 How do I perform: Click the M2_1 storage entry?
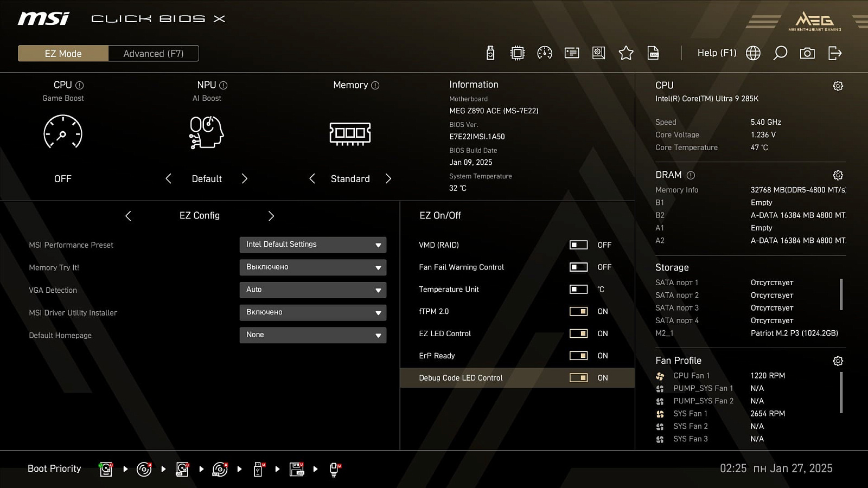[x=665, y=333]
